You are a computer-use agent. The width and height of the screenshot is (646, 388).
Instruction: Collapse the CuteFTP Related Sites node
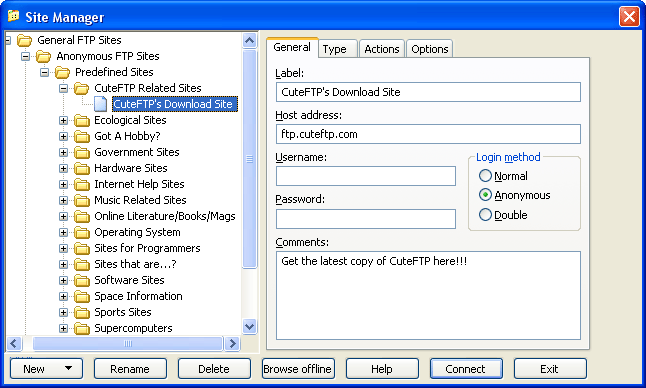point(63,88)
